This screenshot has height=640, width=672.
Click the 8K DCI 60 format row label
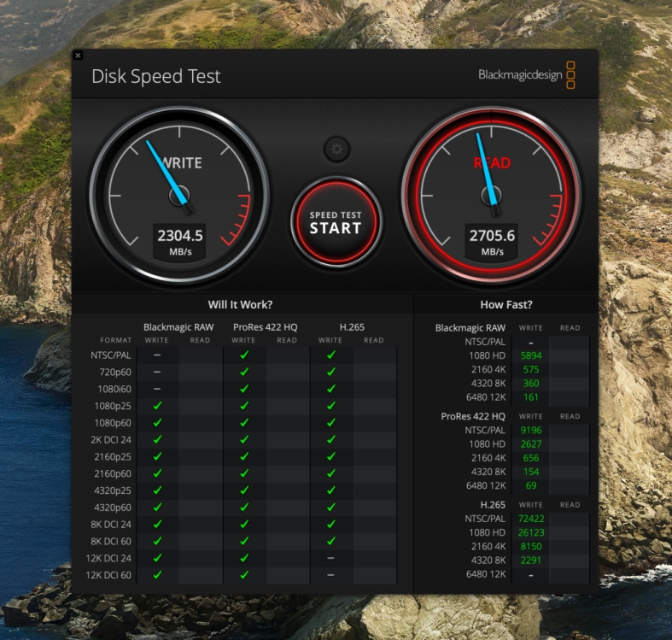(x=111, y=542)
